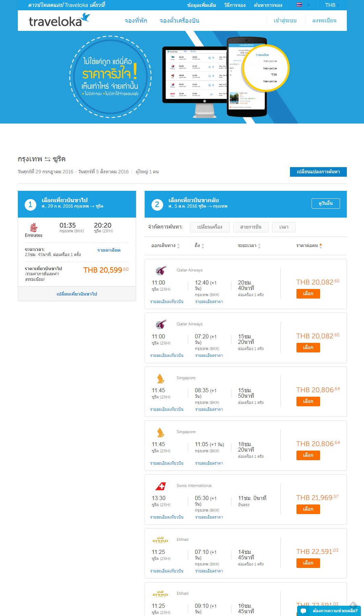This screenshot has width=364, height=616.
Task: Click the Traveloka logo
Action: 59,21
